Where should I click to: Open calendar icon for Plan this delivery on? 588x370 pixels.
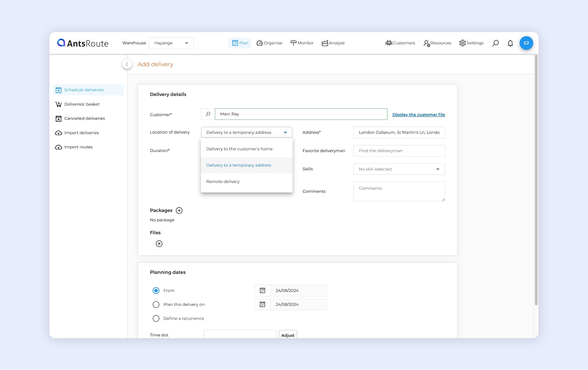262,305
